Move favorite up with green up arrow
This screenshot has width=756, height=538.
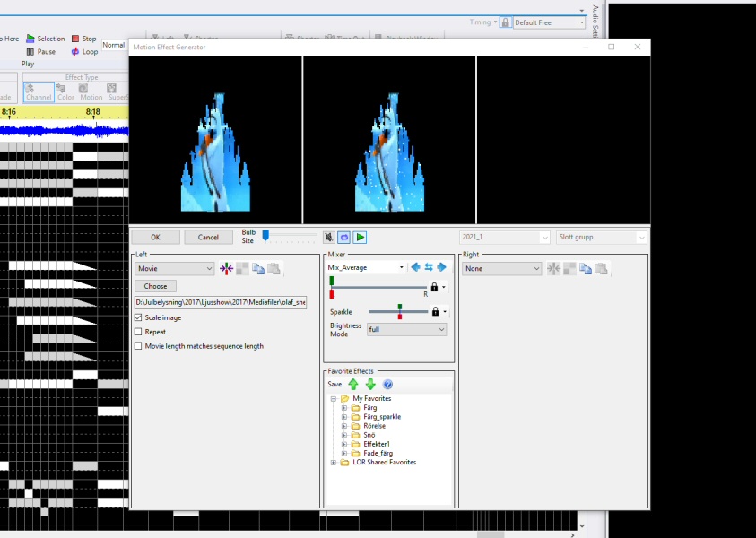coord(353,384)
